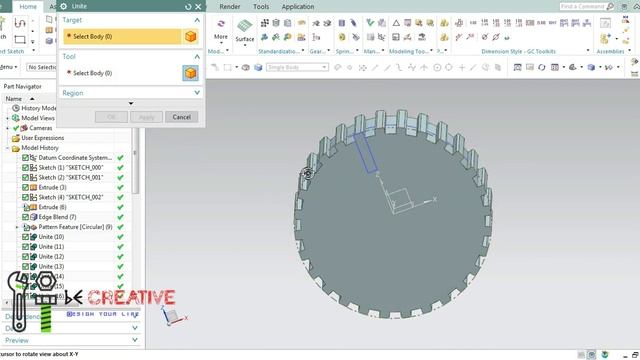This screenshot has width=640, height=360.
Task: Expand the Model Views tree node
Action: pyautogui.click(x=7, y=118)
